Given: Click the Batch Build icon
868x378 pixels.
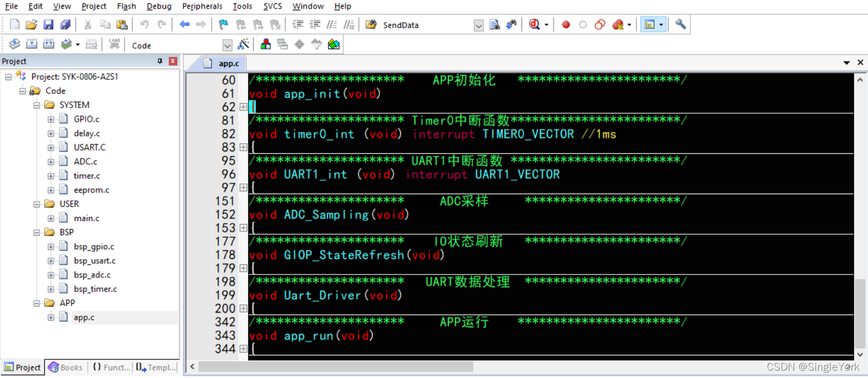Looking at the screenshot, I should pyautogui.click(x=66, y=44).
